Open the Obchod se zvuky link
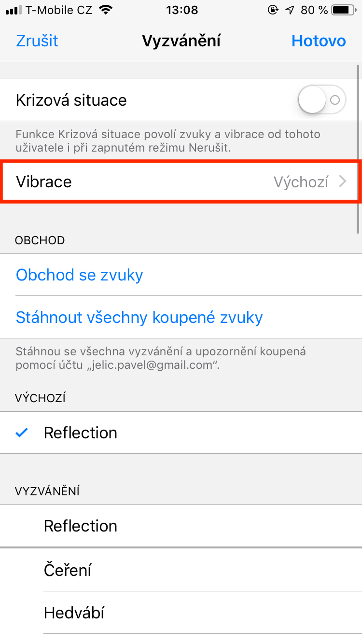 pos(80,275)
